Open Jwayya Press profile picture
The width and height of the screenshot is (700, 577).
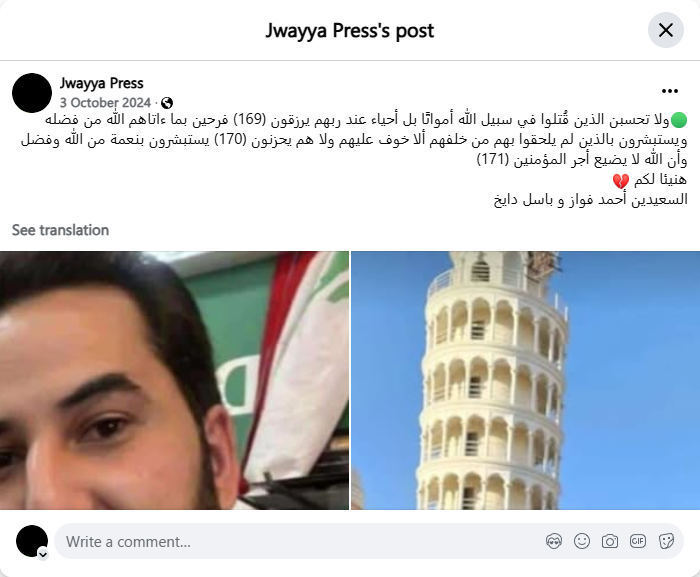coord(32,93)
